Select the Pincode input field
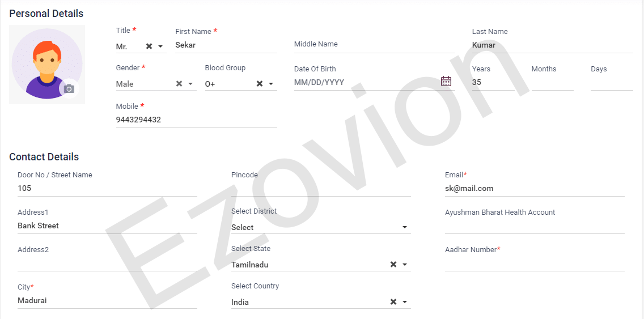Image resolution: width=644 pixels, height=319 pixels. click(x=321, y=188)
